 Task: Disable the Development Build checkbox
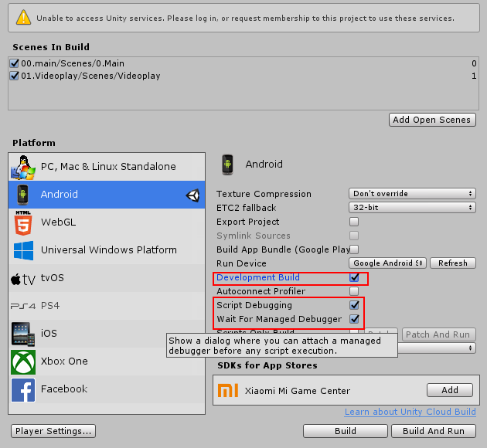354,277
